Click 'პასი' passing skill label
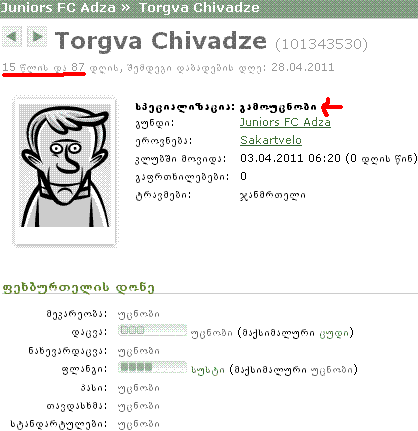 [x=94, y=388]
